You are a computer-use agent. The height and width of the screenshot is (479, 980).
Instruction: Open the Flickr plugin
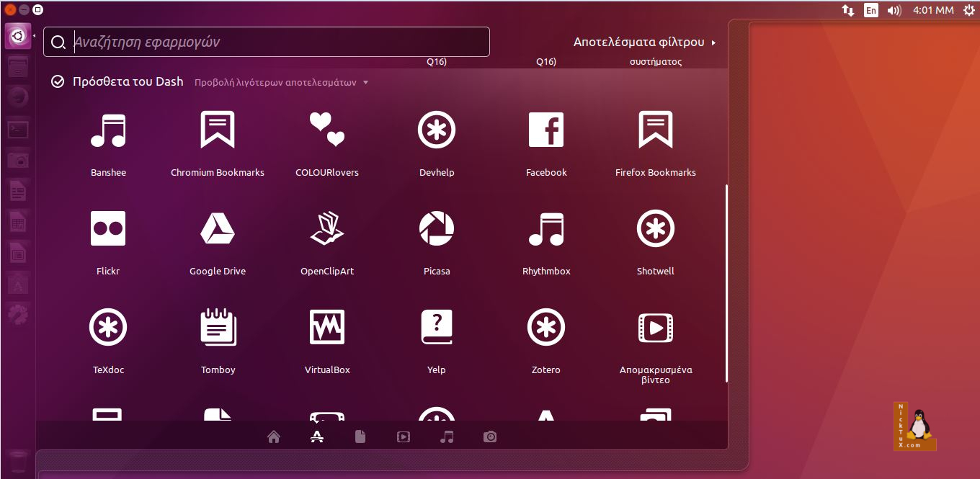tap(108, 230)
